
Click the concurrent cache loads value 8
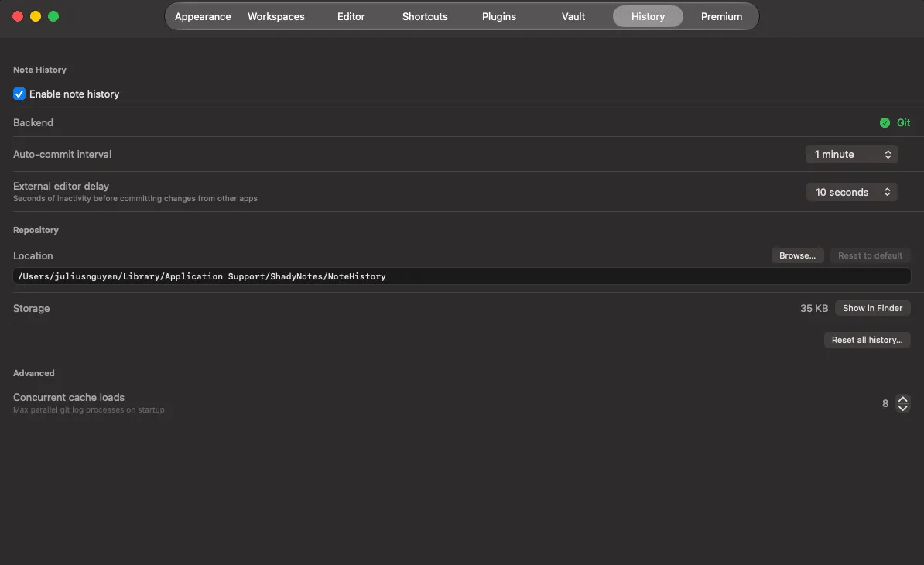tap(885, 403)
